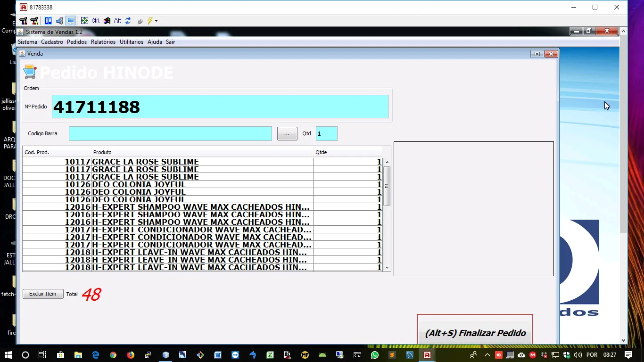644x362 pixels.
Task: Open MySQL Workbench dolphin icon in taskbar
Action: pos(410,355)
